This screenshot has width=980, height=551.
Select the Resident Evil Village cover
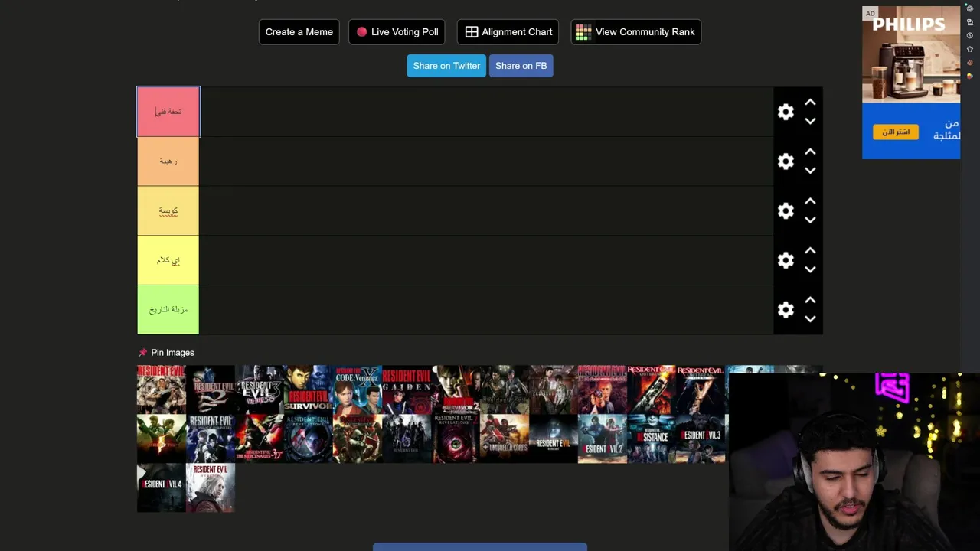(x=211, y=487)
